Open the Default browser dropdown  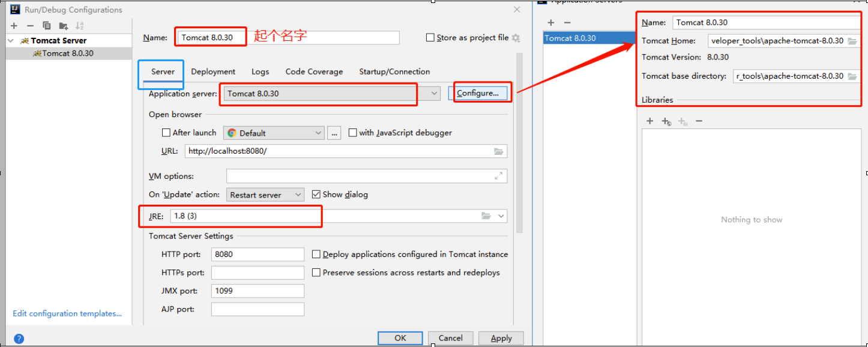pos(274,133)
